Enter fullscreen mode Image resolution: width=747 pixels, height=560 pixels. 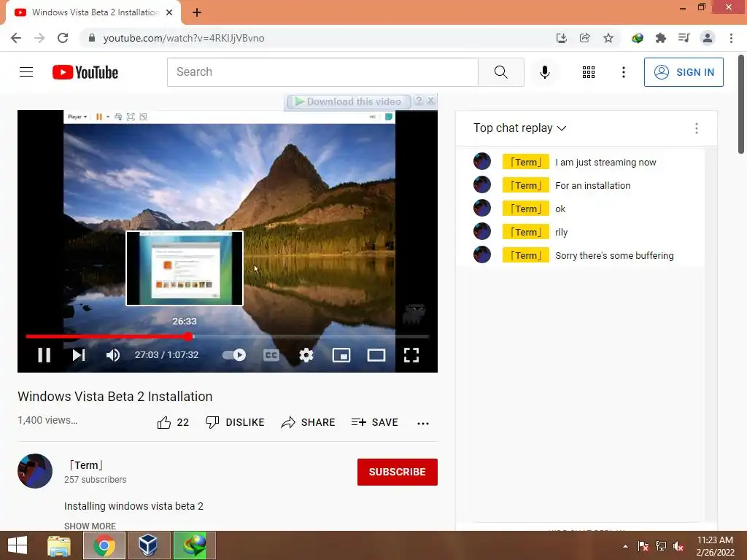(411, 355)
